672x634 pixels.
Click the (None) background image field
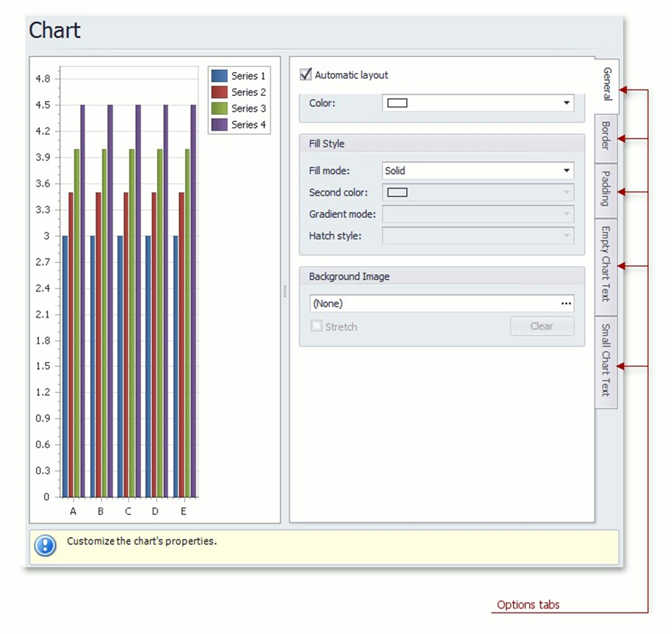397,303
